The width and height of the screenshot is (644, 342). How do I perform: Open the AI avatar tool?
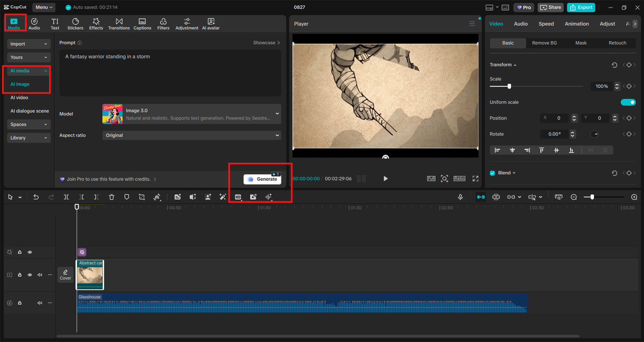pyautogui.click(x=211, y=24)
